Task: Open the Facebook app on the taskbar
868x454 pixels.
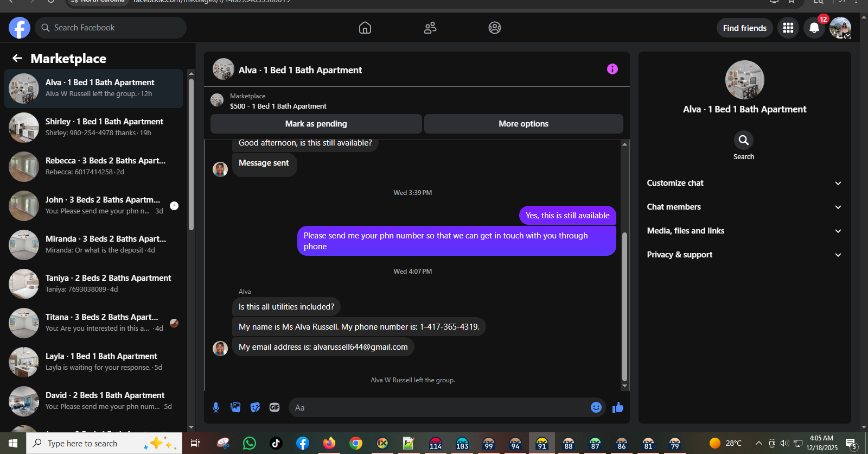Action: pos(303,443)
